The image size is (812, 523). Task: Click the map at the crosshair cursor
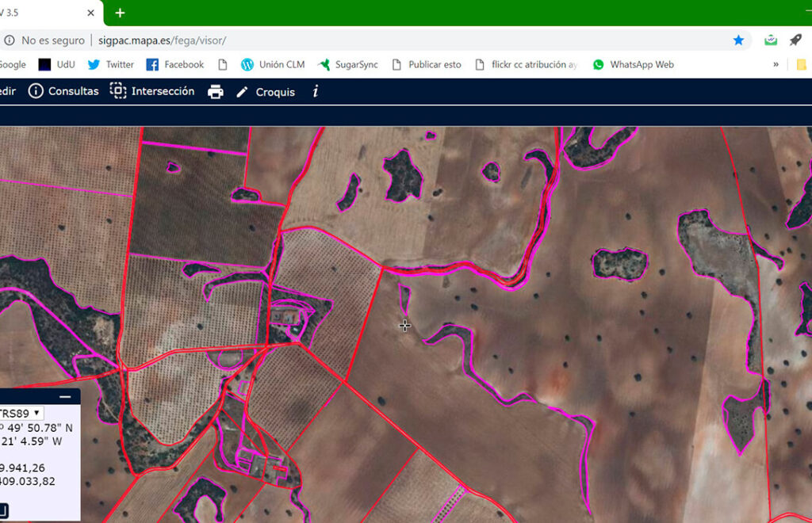click(x=405, y=325)
